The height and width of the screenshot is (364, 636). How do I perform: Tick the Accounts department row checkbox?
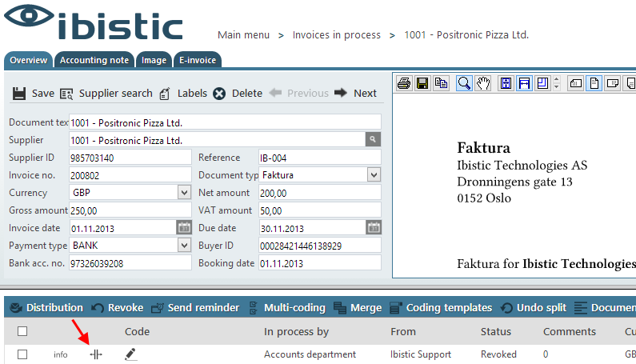pyautogui.click(x=22, y=354)
